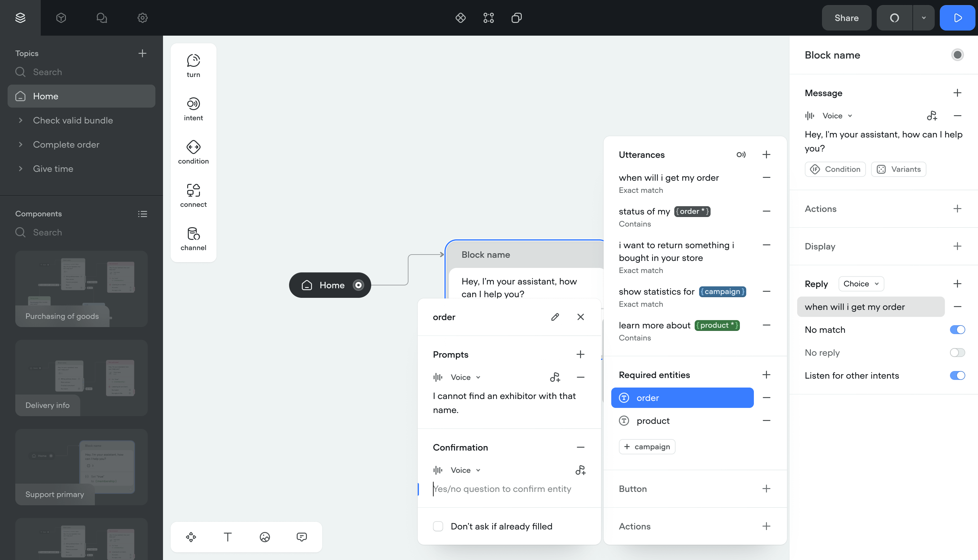This screenshot has height=560, width=978.
Task: Check 'Don't ask if already filled'
Action: (x=438, y=526)
